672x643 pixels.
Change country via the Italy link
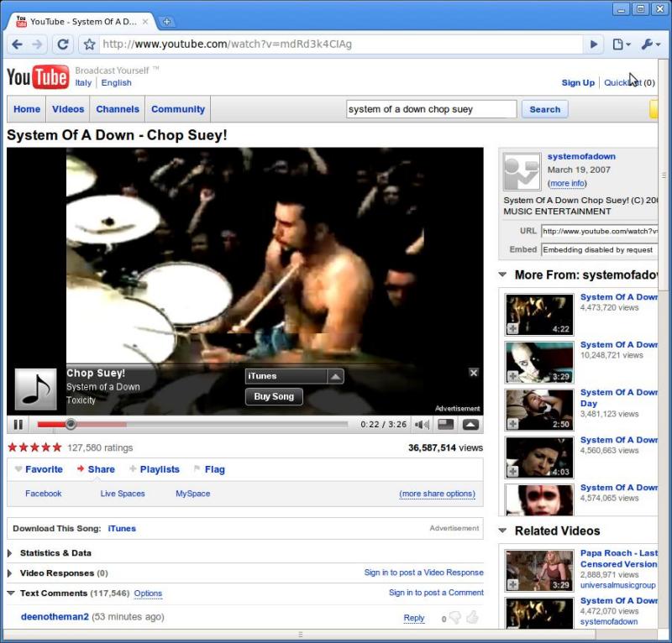(83, 82)
